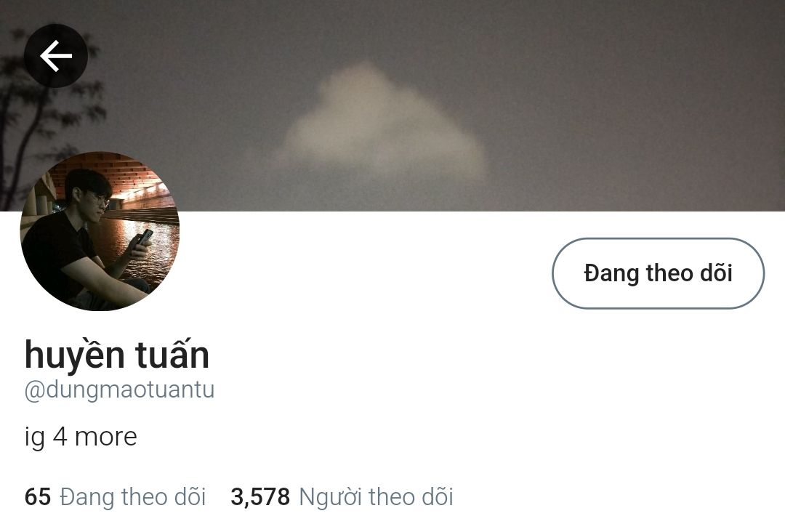Open the round profile avatar photo
The image size is (785, 532).
coord(100,231)
